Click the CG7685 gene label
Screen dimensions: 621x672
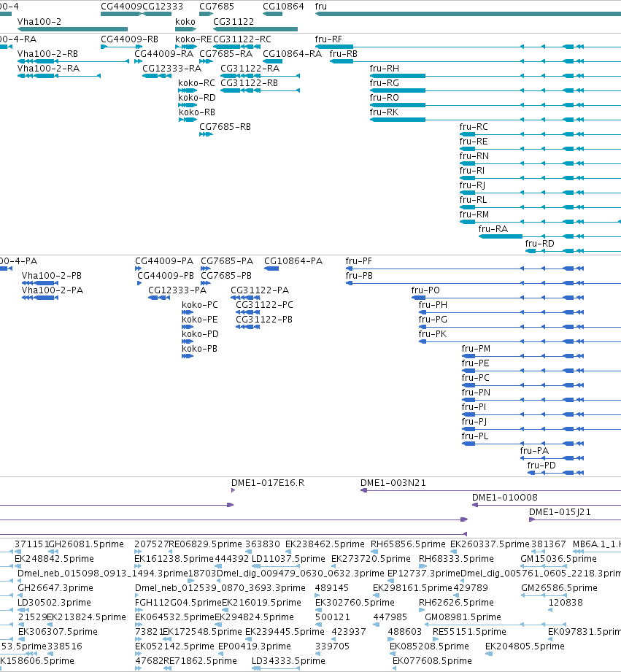(x=217, y=7)
